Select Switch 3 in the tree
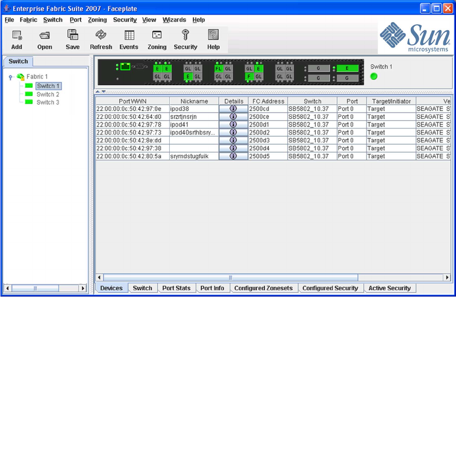The width and height of the screenshot is (456, 476). (x=48, y=102)
